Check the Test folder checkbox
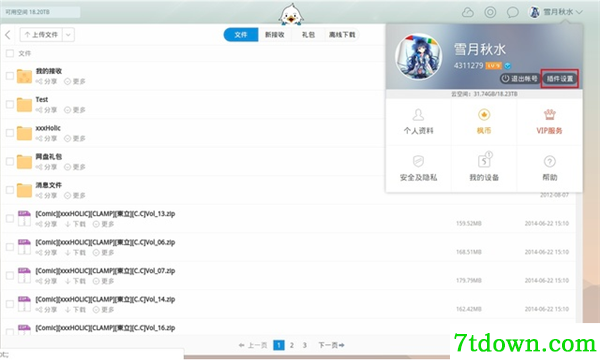 point(10,104)
